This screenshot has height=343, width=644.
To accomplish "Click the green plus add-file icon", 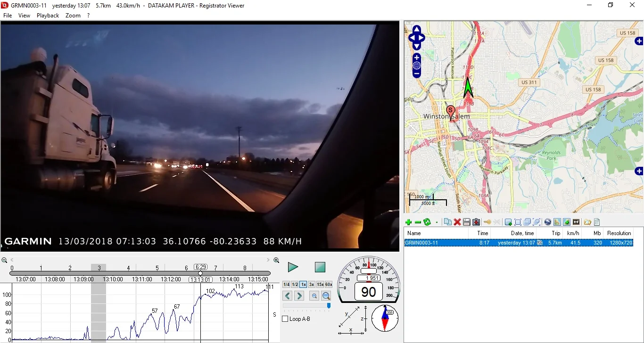I will [408, 222].
